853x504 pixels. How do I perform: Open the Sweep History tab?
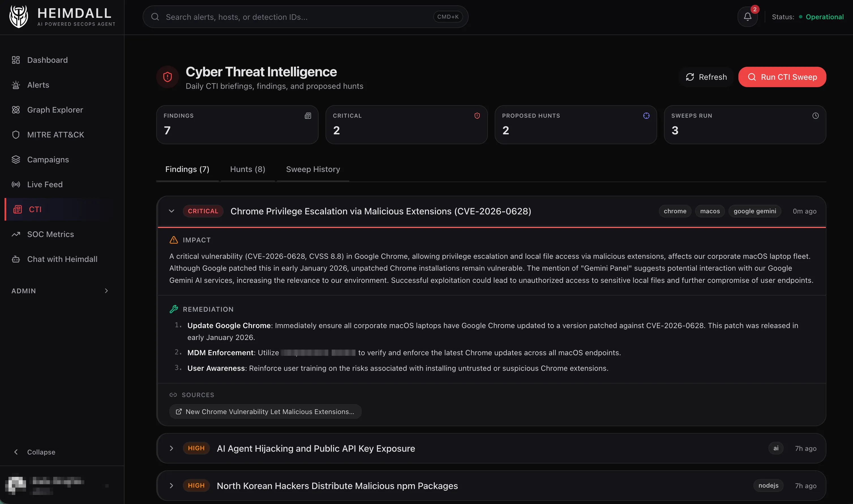point(313,169)
